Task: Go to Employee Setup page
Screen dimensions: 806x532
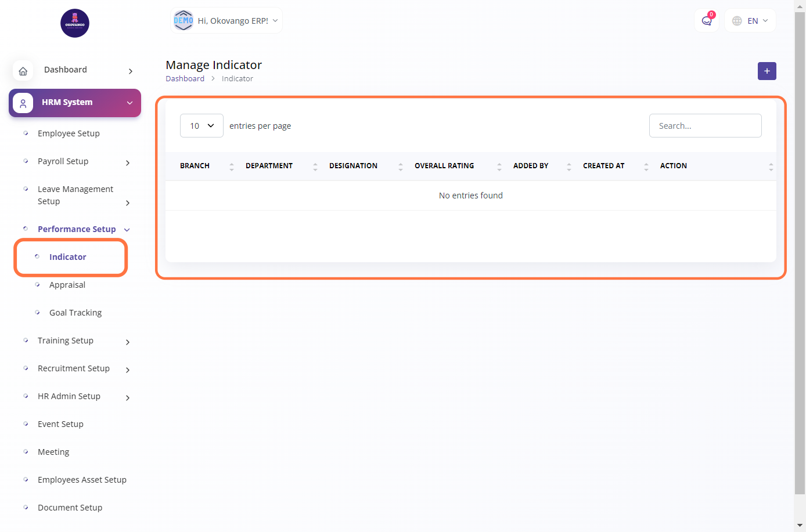Action: (x=69, y=133)
